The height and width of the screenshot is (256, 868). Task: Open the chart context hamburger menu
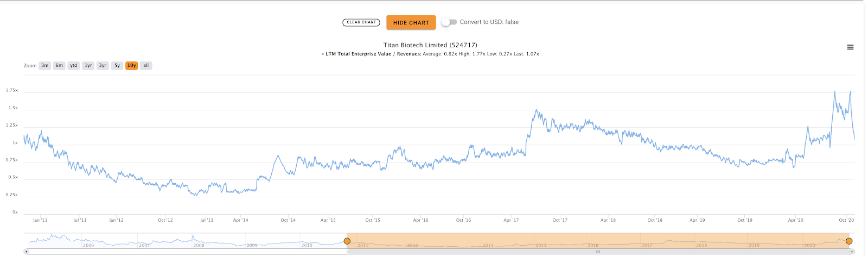coord(850,47)
